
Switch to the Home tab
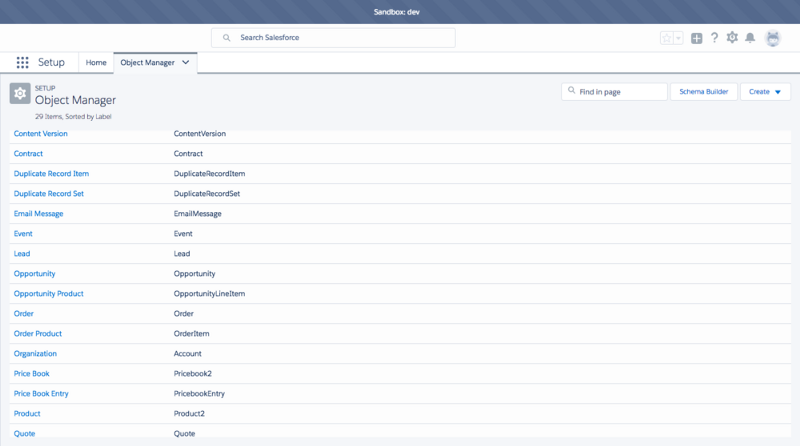pyautogui.click(x=96, y=62)
